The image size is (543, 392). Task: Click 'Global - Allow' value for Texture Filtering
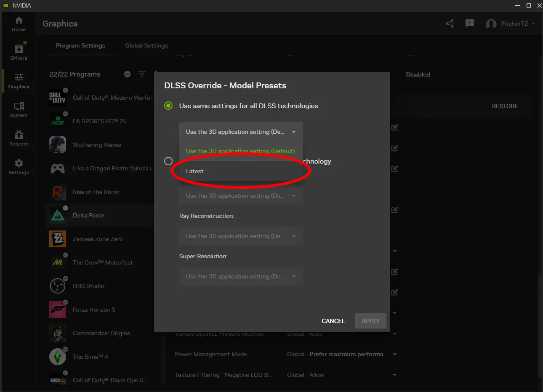[306, 375]
